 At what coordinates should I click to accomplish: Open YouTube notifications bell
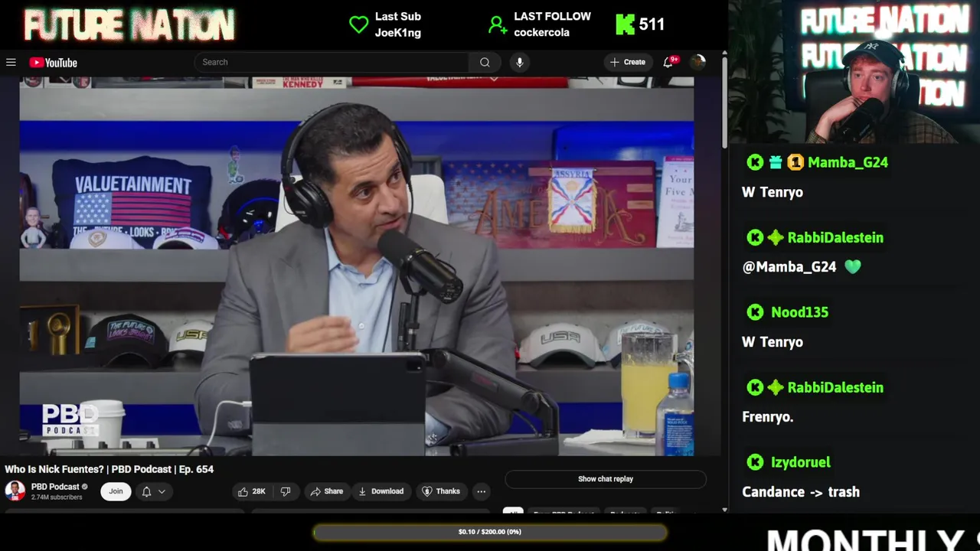tap(668, 62)
